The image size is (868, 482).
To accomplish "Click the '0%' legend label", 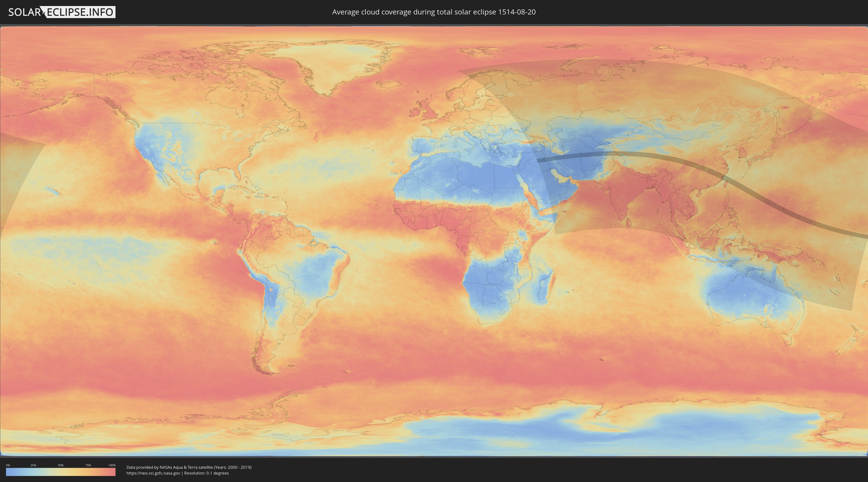I will click(x=8, y=465).
